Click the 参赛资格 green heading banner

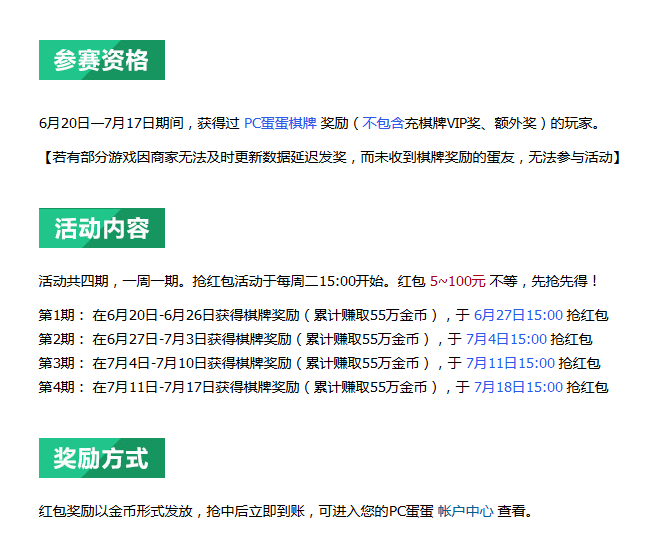click(102, 60)
